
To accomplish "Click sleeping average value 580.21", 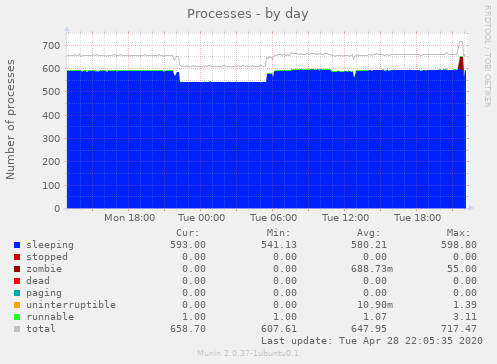I will [369, 245].
